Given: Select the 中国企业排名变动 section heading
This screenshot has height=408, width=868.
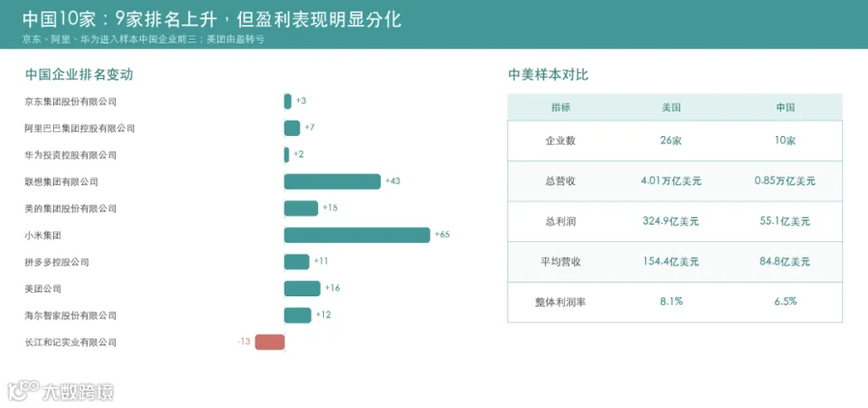Looking at the screenshot, I should coord(79,74).
